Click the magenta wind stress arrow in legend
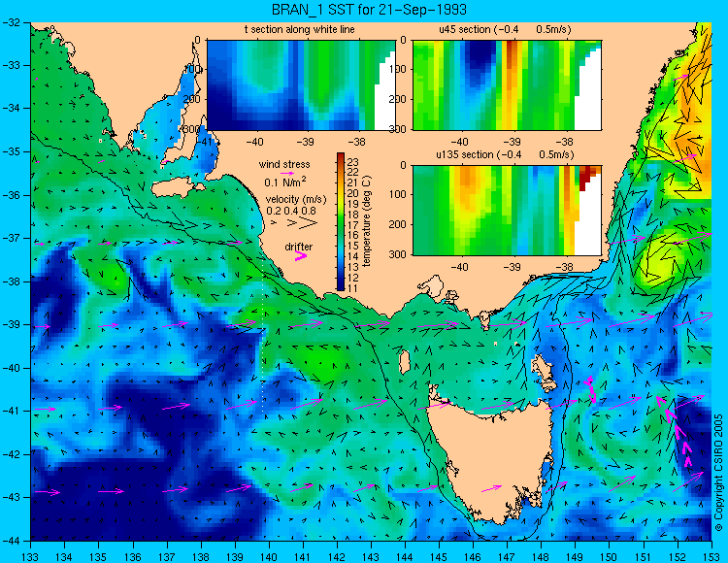 287,173
